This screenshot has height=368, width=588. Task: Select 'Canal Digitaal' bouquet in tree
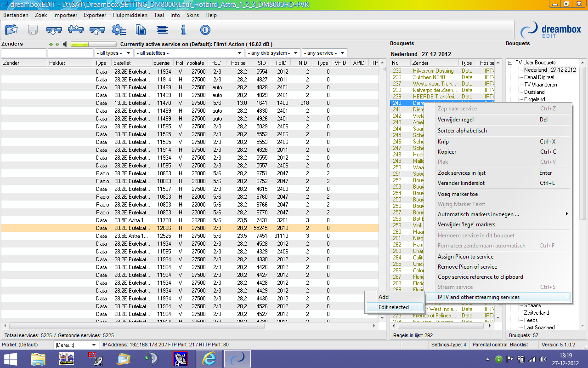539,77
